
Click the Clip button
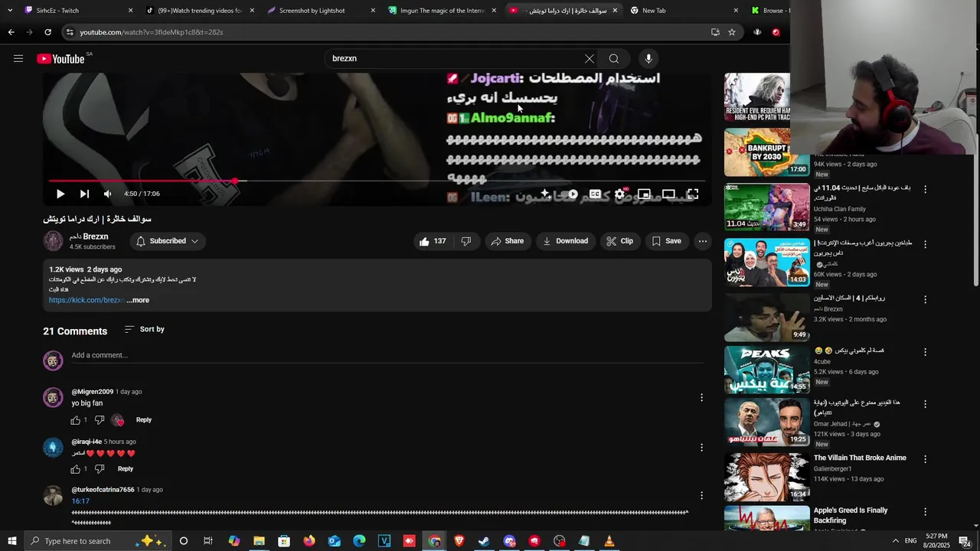pos(620,241)
